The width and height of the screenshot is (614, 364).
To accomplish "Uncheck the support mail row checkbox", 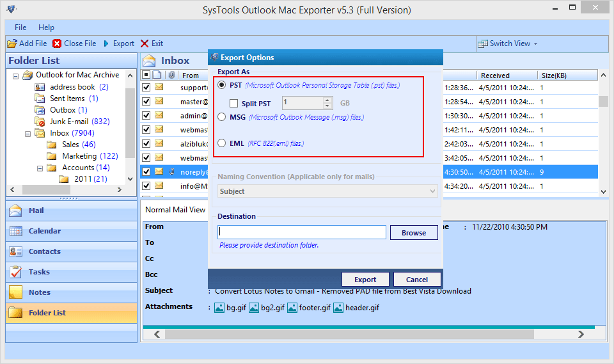I will [146, 87].
